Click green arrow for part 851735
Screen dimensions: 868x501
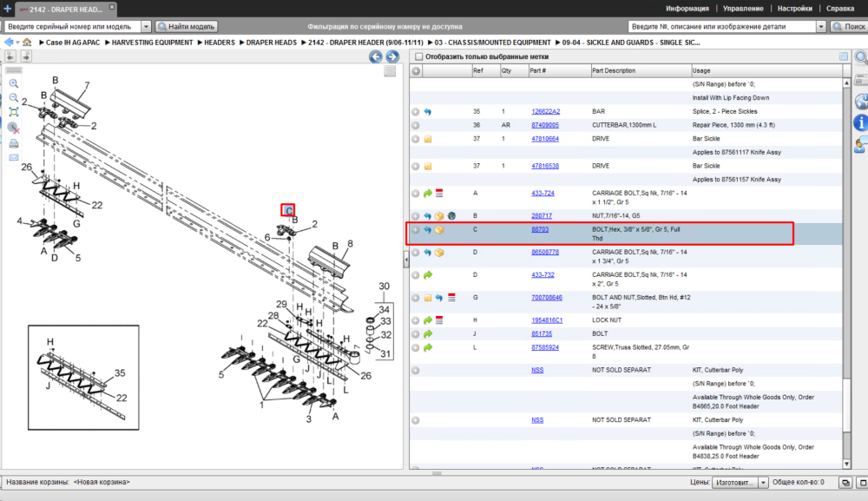pos(428,333)
